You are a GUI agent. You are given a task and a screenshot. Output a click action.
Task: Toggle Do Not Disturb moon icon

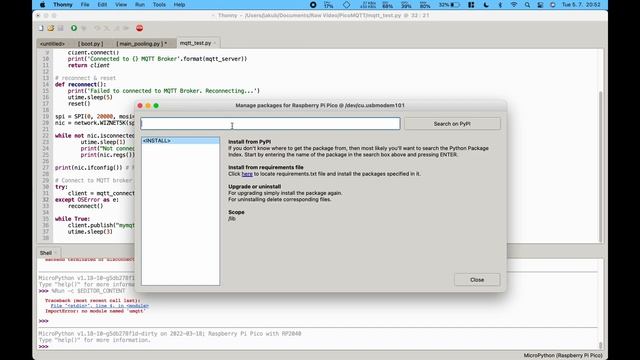pyautogui.click(x=486, y=5)
